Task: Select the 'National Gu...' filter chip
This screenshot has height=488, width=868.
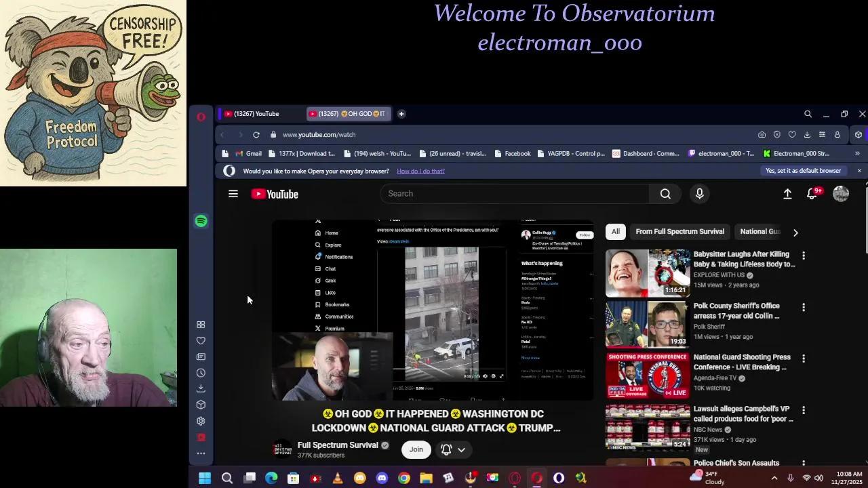Action: pos(759,232)
